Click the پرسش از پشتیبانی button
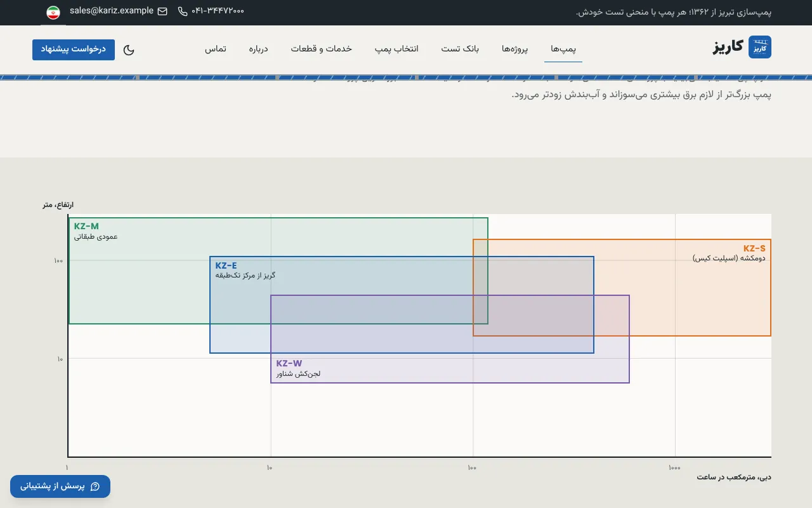This screenshot has height=508, width=812. [60, 486]
